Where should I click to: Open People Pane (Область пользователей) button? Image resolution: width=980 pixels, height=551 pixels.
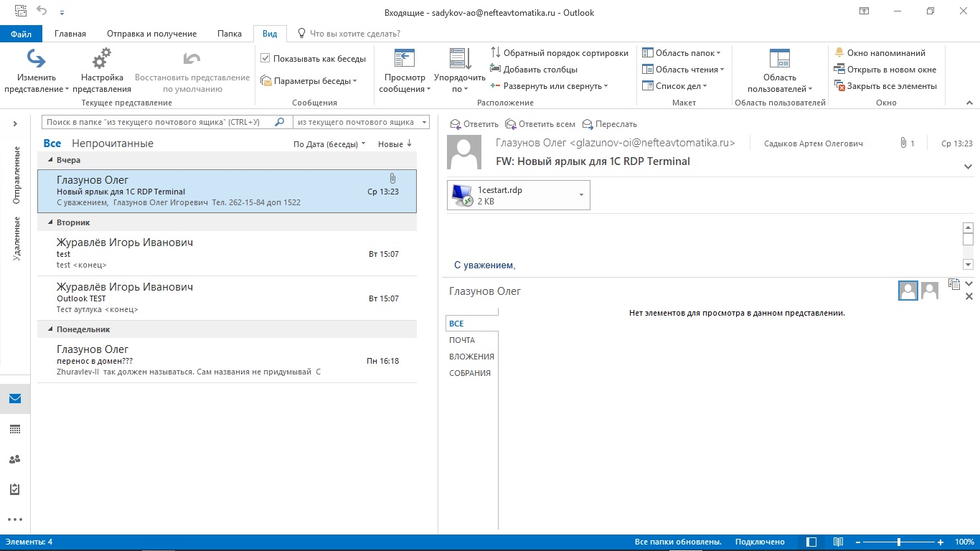[780, 70]
